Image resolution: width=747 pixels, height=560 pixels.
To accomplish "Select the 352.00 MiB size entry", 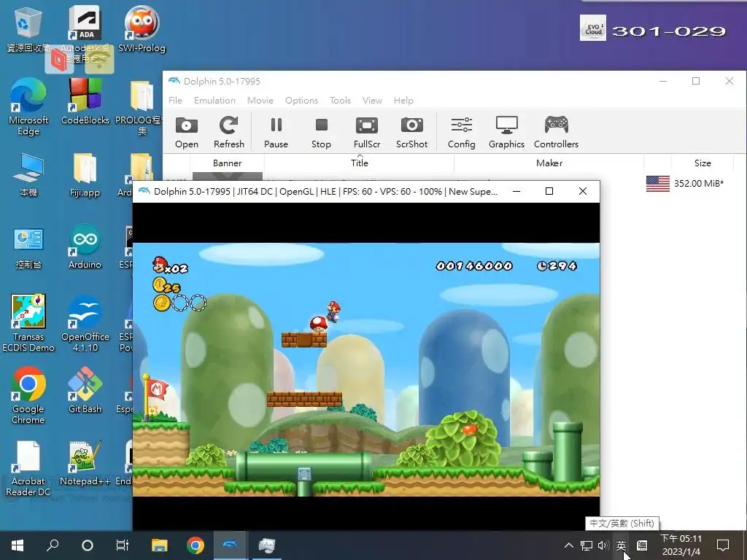I will pyautogui.click(x=698, y=183).
